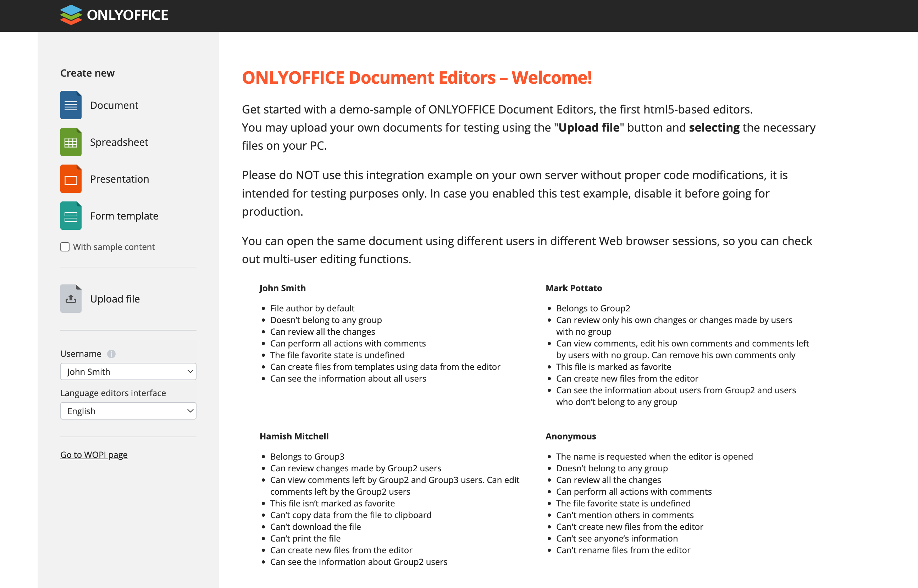Click the ONLYOFFICE logo in header
The width and height of the screenshot is (918, 588).
[71, 15]
